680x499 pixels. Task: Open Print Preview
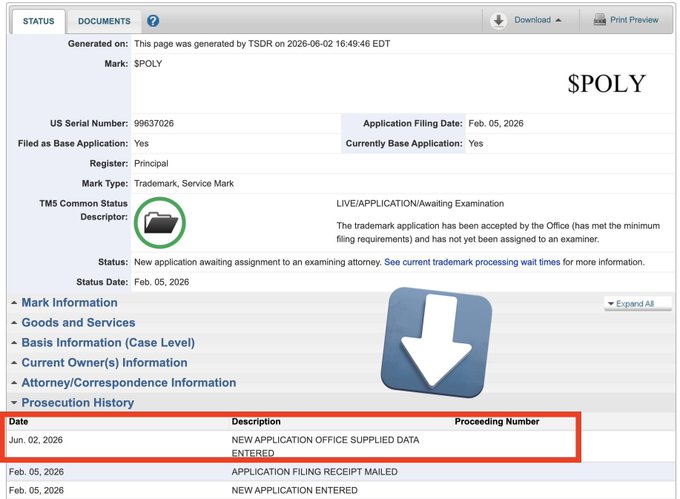click(634, 20)
